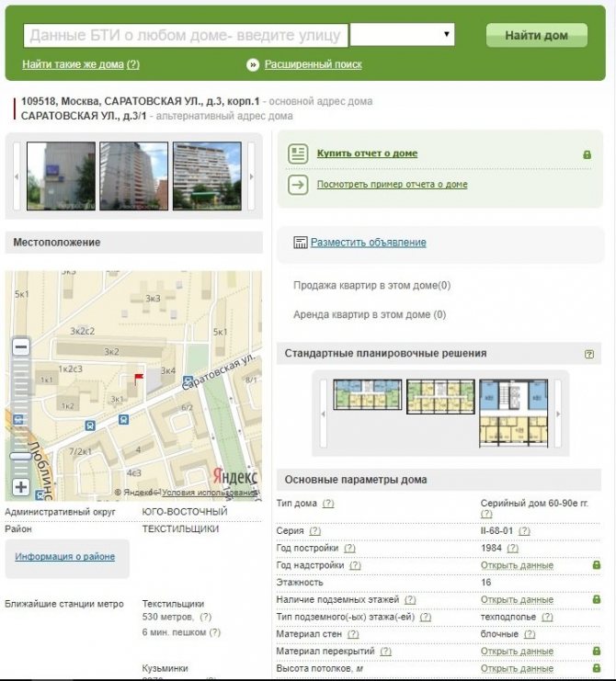
Task: Open the second building photo thumbnail
Action: click(x=134, y=176)
